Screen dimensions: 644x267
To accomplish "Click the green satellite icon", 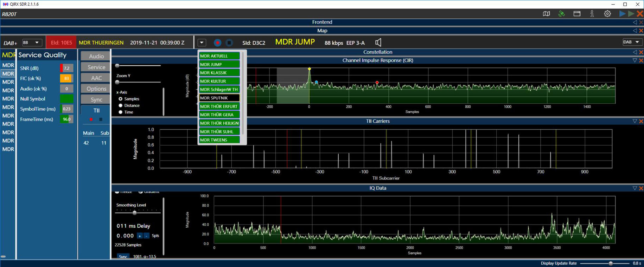I will point(562,14).
